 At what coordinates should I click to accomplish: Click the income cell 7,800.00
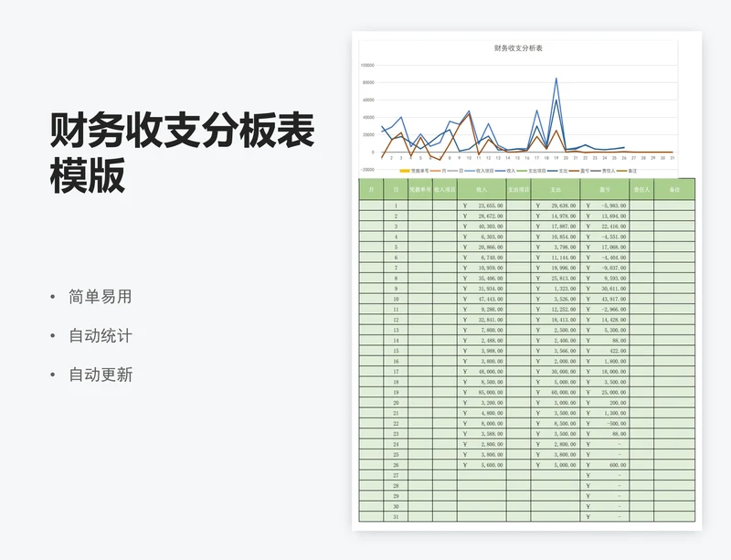[x=482, y=330]
